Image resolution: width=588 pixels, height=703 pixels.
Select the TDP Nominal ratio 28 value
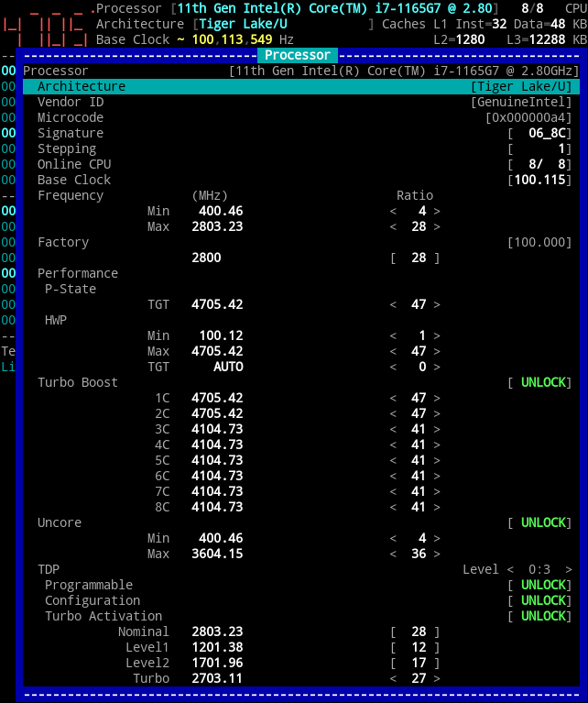pyautogui.click(x=415, y=632)
